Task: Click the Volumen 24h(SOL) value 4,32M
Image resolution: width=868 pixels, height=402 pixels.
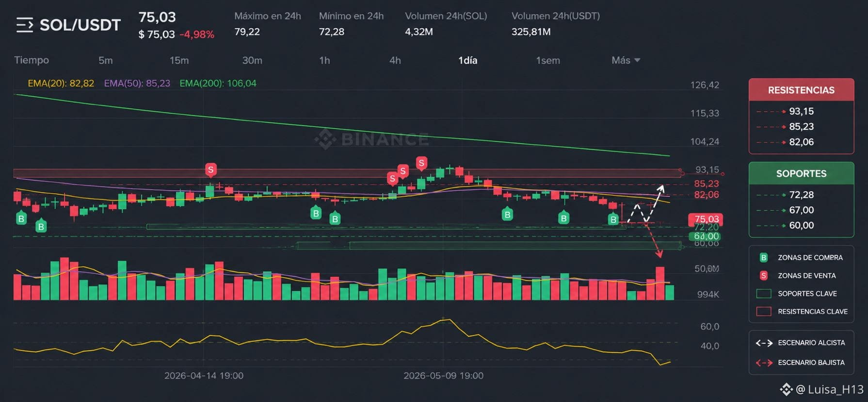Action: pyautogui.click(x=419, y=32)
